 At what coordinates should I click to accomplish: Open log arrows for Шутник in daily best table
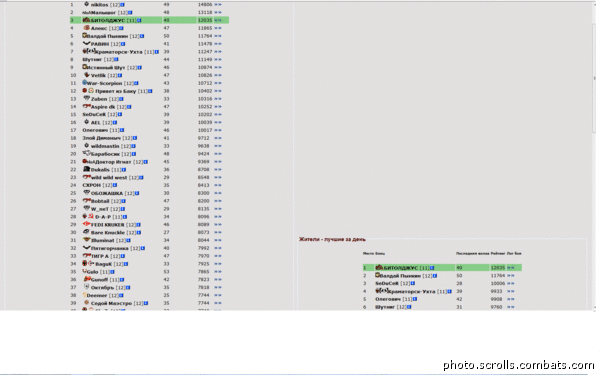click(511, 307)
